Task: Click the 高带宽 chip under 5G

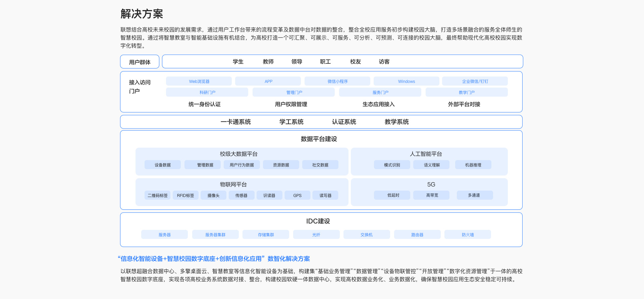Action: [431, 195]
